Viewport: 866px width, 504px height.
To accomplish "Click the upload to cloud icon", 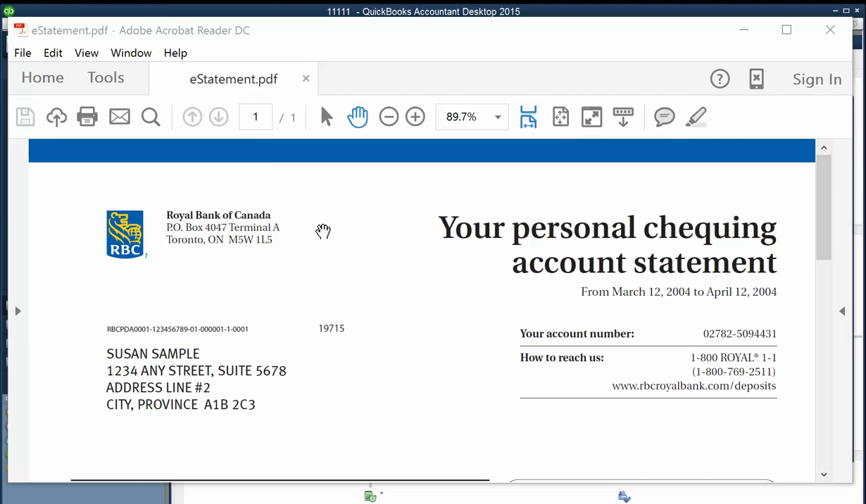I will [x=56, y=117].
